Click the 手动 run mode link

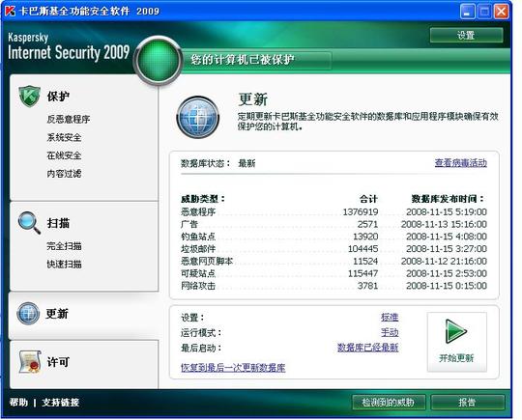tap(390, 332)
